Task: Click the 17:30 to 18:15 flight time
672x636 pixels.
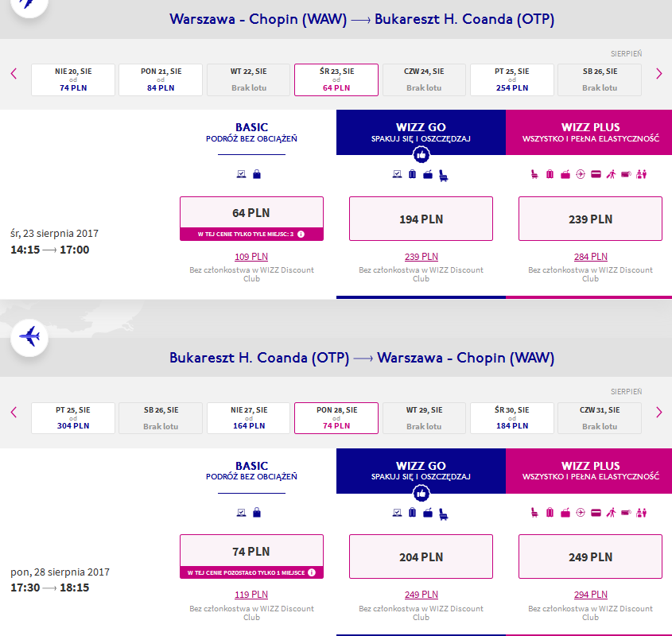Action: pyautogui.click(x=50, y=588)
